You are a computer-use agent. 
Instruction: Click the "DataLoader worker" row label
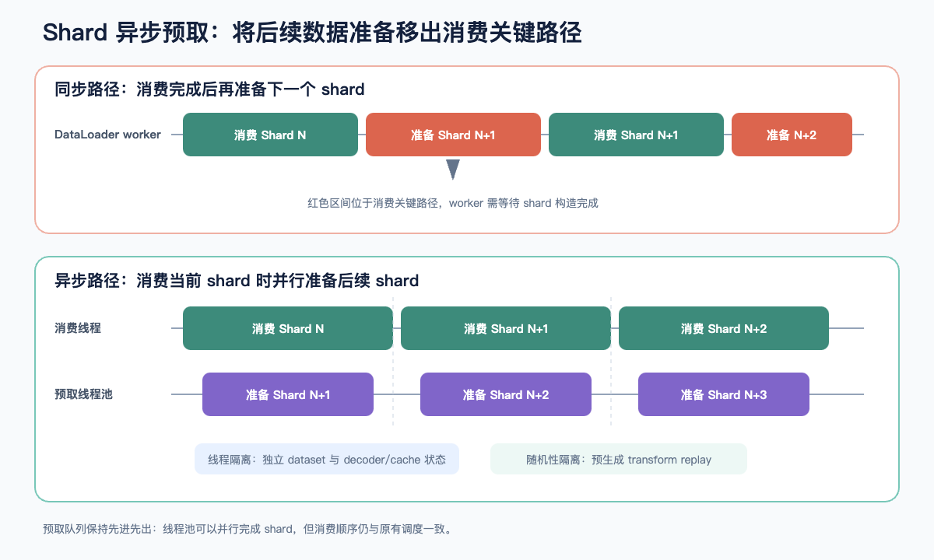[x=107, y=135]
